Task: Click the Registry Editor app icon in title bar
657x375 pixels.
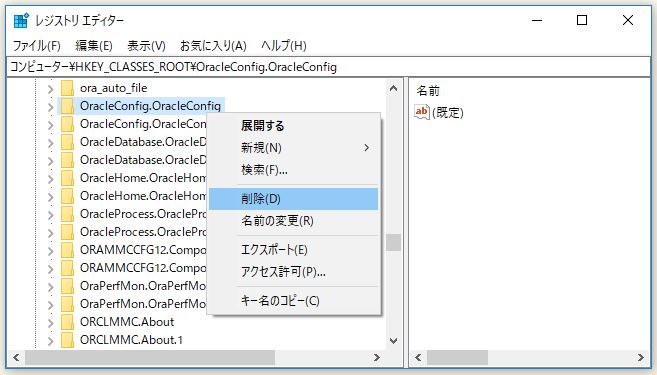Action: pos(21,20)
